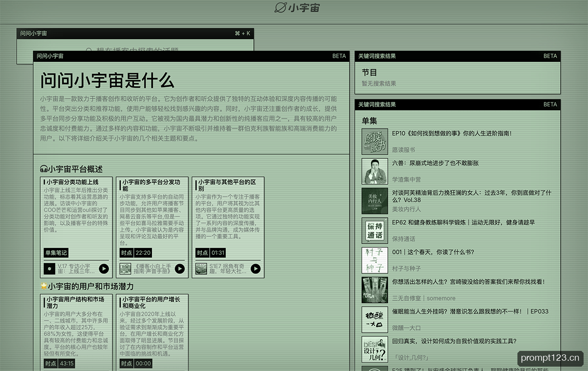Click the 问问小宇宙是什么 heading
The width and height of the screenshot is (588, 371).
pos(107,80)
